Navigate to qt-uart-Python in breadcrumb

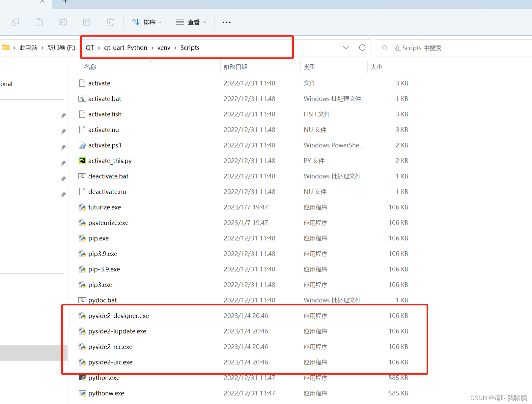[x=126, y=48]
